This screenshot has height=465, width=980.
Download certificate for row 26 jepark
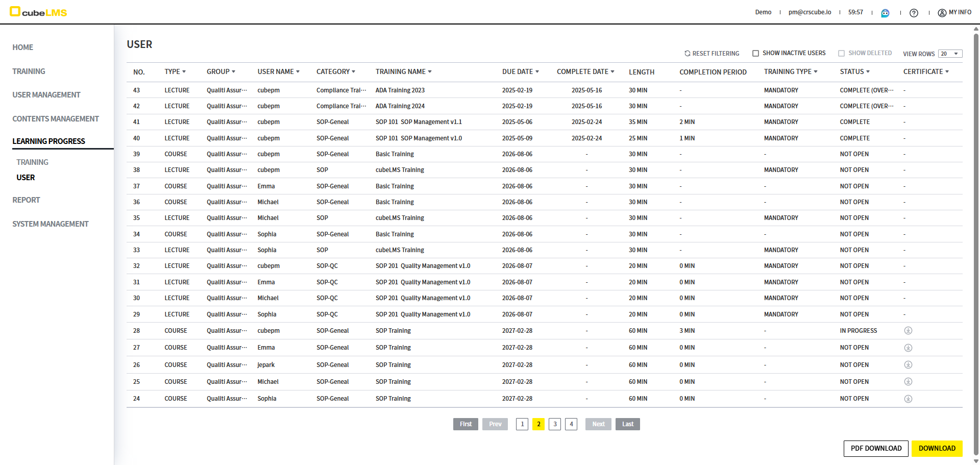pos(908,365)
